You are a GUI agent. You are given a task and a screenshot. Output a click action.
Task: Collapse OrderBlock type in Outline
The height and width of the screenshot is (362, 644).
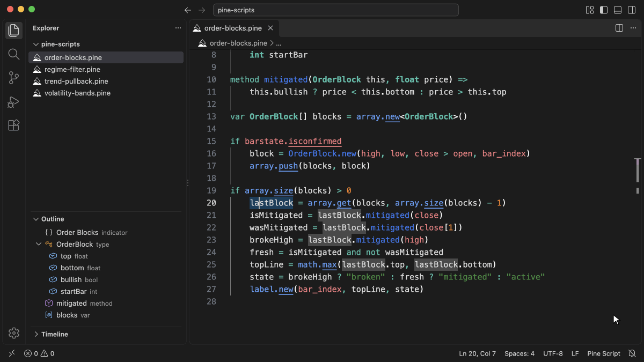[x=39, y=244]
